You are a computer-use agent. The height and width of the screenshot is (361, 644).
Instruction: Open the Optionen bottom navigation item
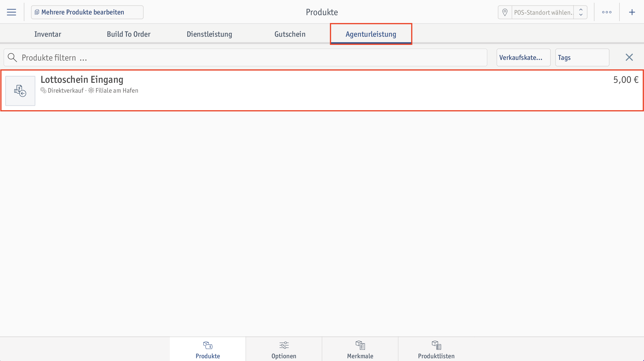(x=284, y=349)
